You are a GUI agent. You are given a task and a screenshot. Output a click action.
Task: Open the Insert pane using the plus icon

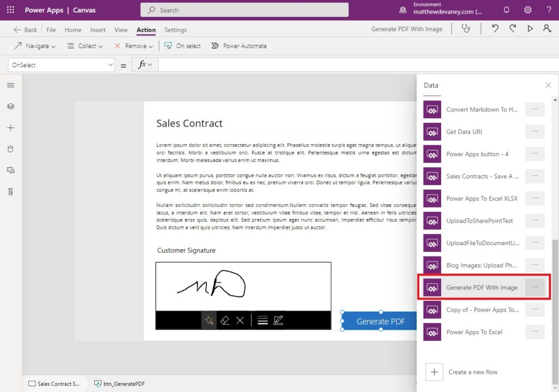(x=10, y=128)
